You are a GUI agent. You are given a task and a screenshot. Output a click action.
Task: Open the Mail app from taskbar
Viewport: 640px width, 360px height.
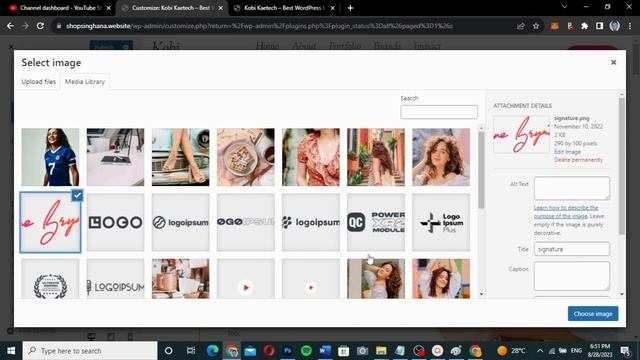[250, 351]
